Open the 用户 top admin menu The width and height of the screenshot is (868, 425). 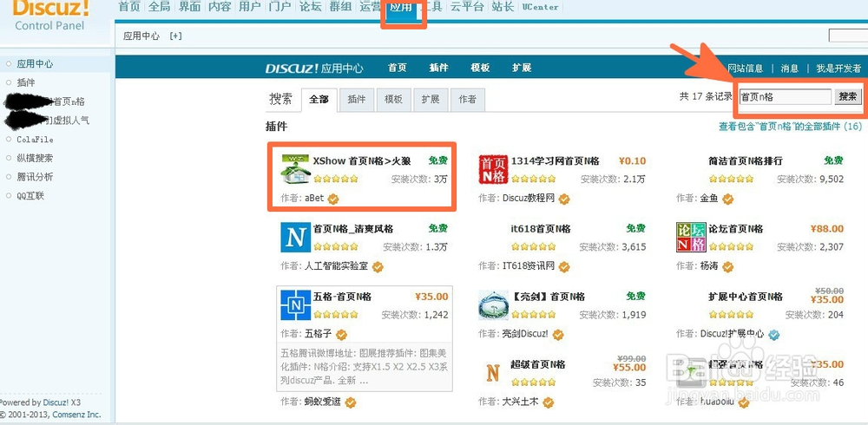(250, 7)
